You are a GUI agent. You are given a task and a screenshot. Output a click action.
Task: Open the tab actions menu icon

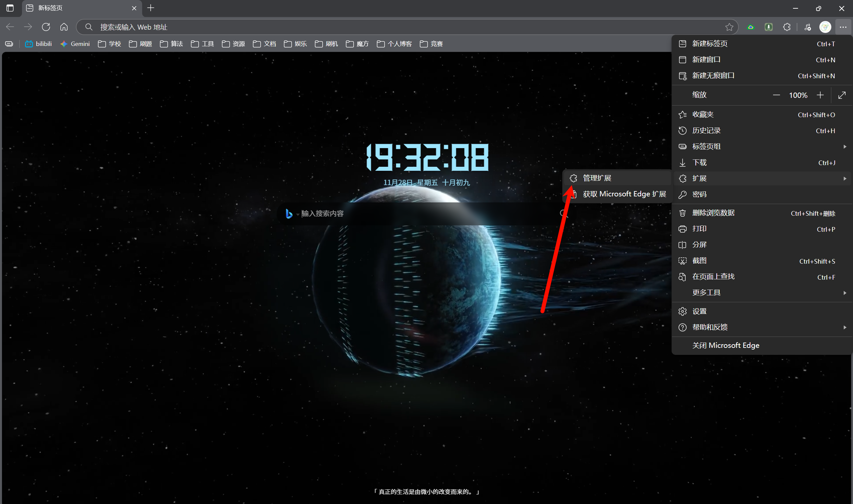[x=10, y=8]
